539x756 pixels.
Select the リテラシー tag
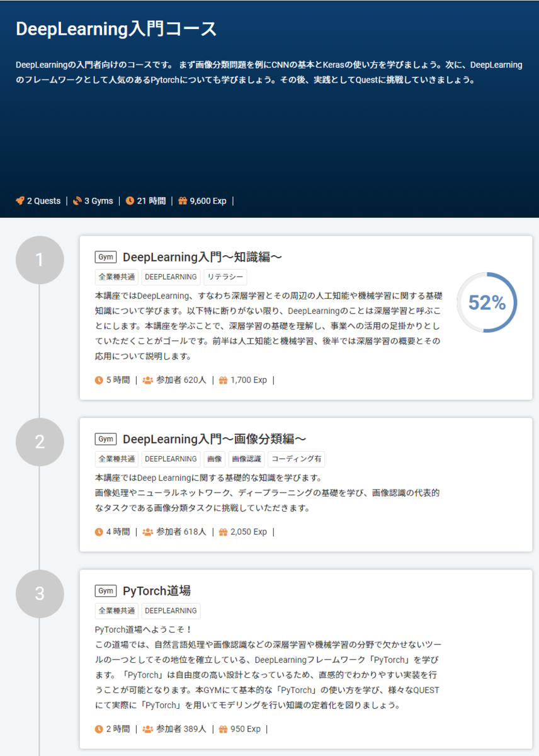[x=224, y=277]
